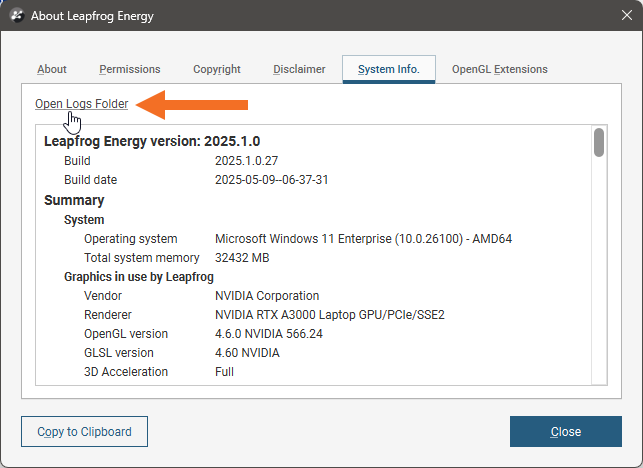This screenshot has height=468, width=643.
Task: Select the Copyright tab
Action: [x=217, y=69]
